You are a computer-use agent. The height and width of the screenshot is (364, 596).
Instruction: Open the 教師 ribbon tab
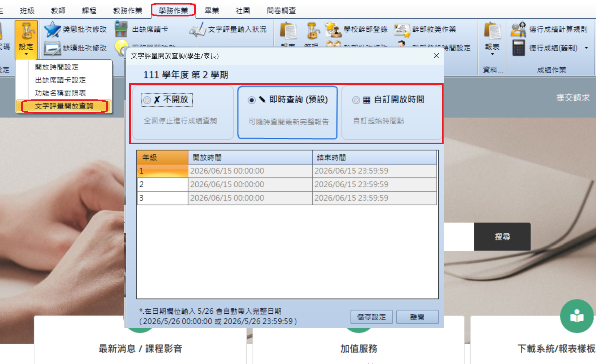coord(58,11)
